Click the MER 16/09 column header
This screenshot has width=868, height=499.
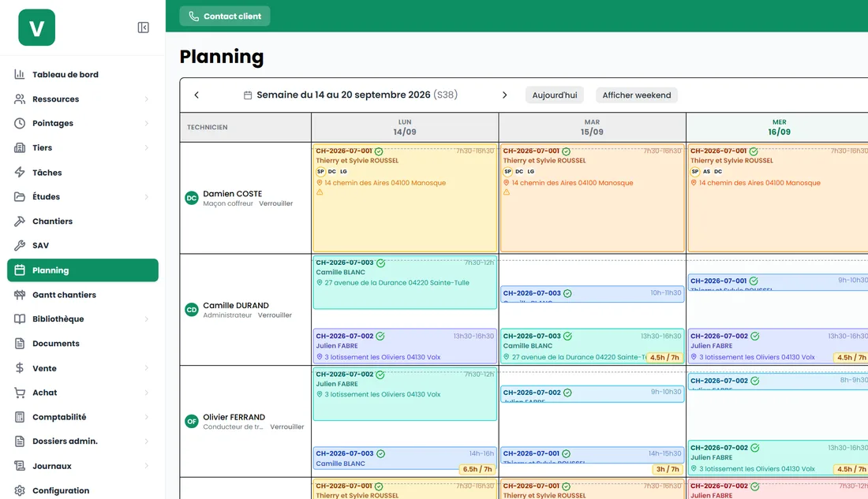pyautogui.click(x=779, y=127)
